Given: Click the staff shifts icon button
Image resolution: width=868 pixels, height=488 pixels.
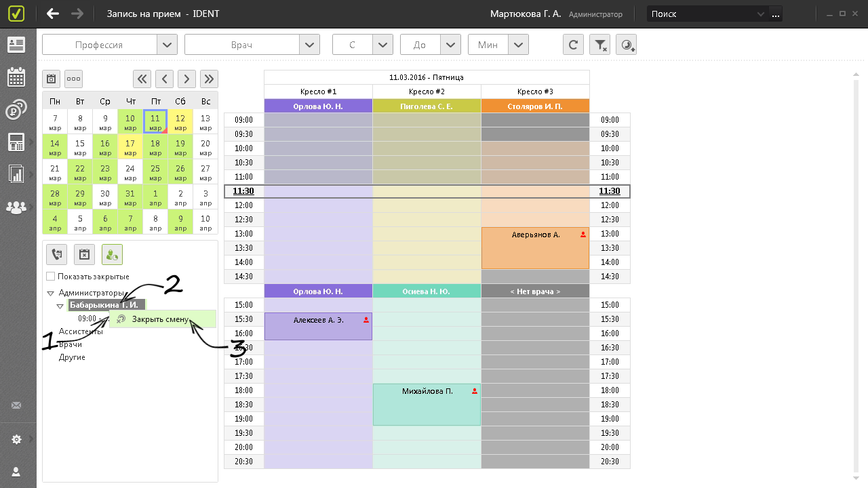Looking at the screenshot, I should pos(112,255).
